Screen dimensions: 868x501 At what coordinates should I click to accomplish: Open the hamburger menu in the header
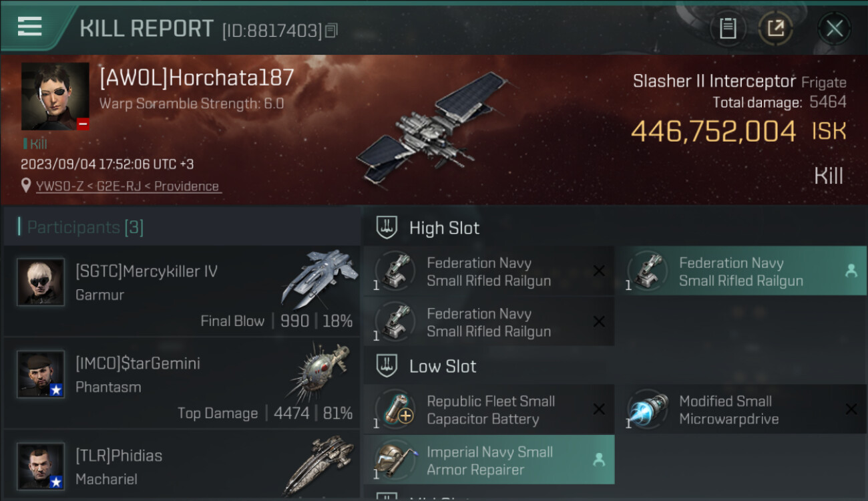pyautogui.click(x=30, y=27)
